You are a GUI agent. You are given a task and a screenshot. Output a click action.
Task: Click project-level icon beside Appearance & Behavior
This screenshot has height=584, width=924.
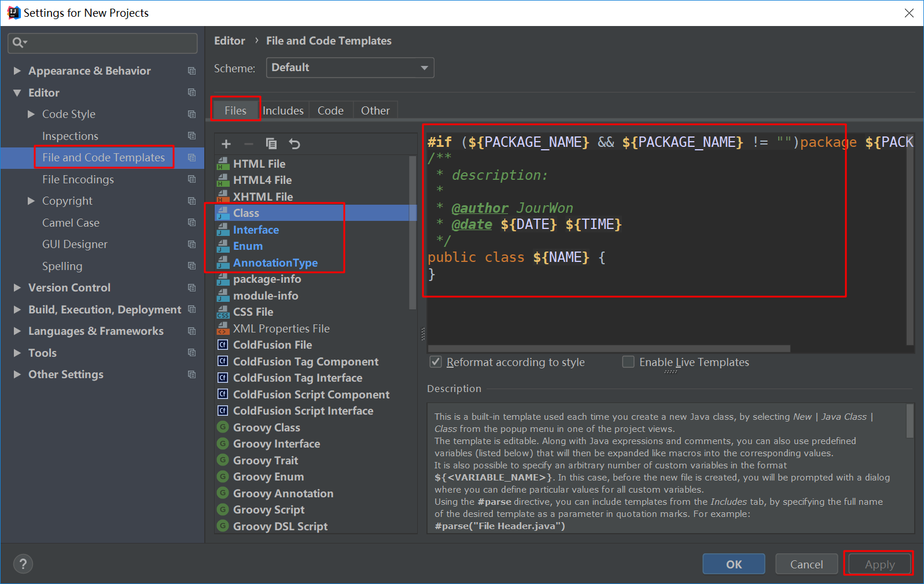(192, 71)
